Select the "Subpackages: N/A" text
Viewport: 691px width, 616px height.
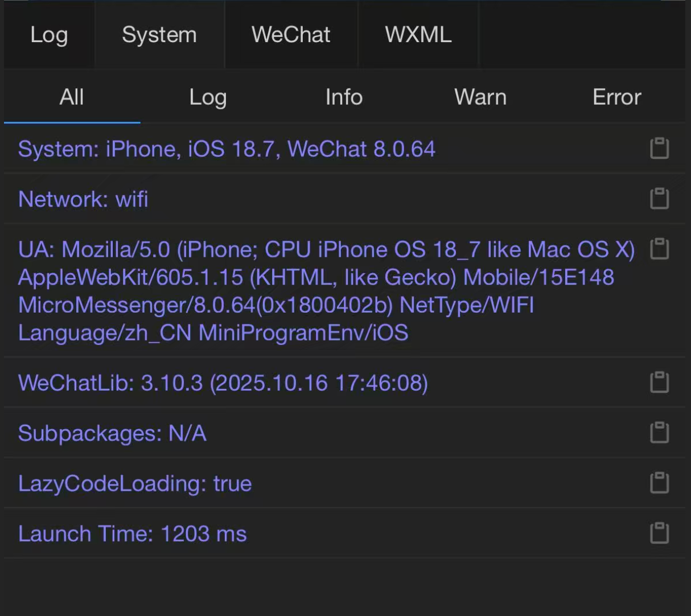coord(112,433)
